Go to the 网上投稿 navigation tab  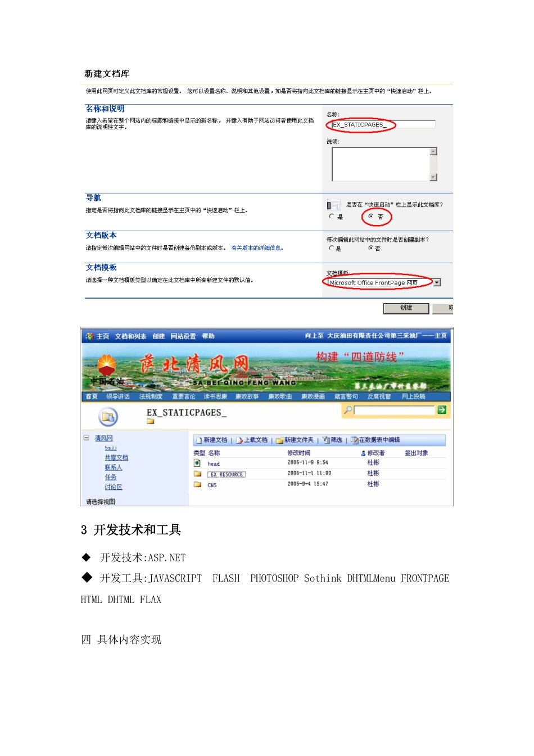(414, 397)
